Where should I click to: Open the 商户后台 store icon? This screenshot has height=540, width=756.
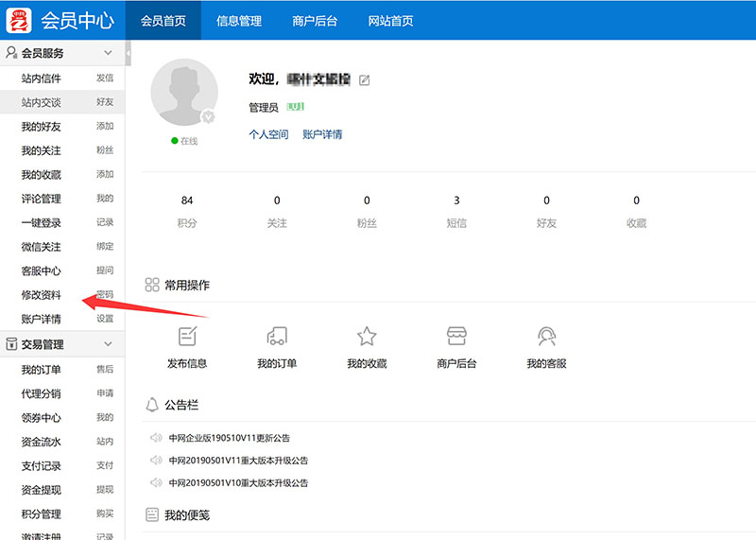pos(456,337)
